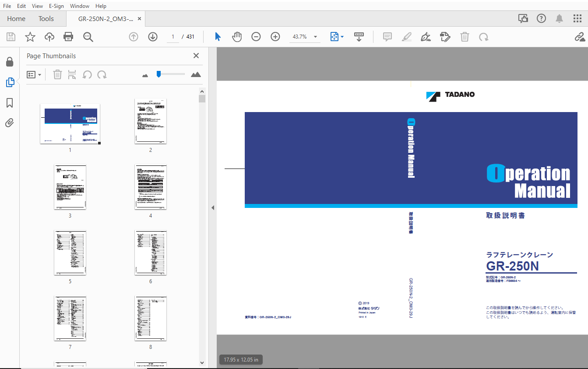This screenshot has height=369, width=588.
Task: Open the File menu
Action: tap(7, 6)
